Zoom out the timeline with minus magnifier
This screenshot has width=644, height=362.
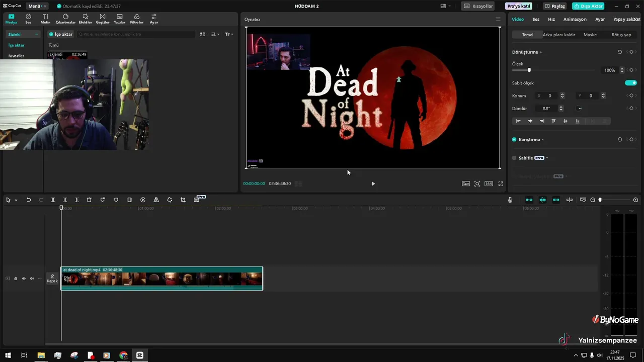click(593, 200)
